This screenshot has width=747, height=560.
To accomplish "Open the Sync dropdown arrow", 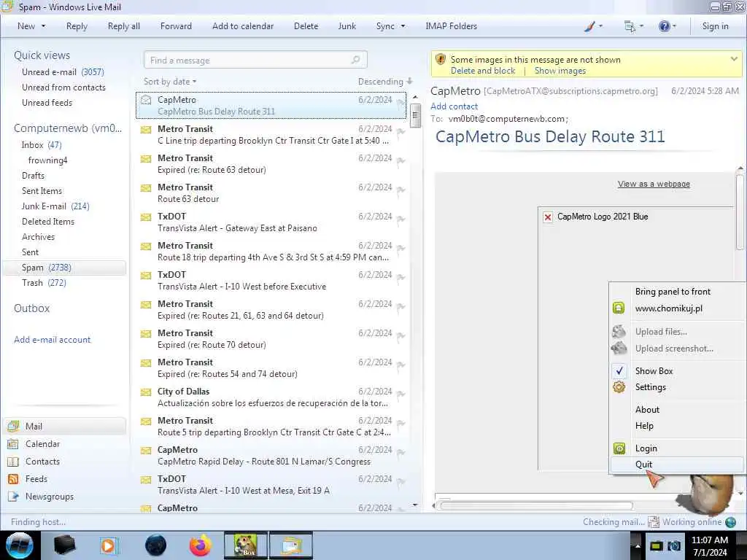I will click(403, 26).
